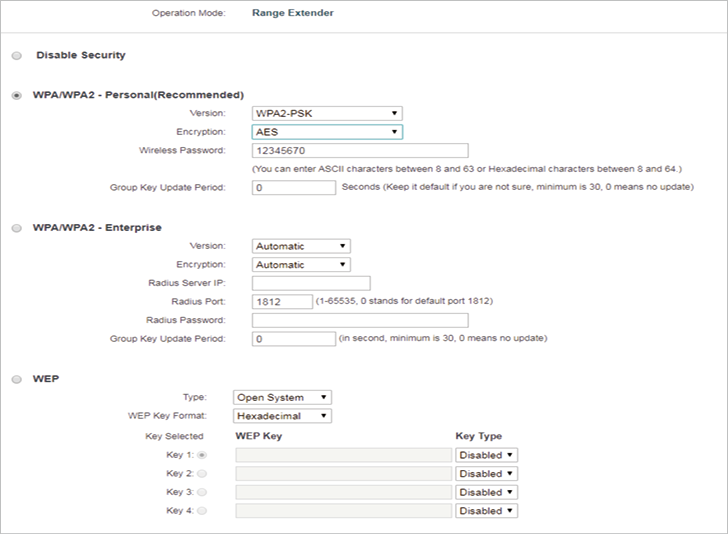728x534 pixels.
Task: Select the Disable Security radio button
Action: click(x=17, y=56)
